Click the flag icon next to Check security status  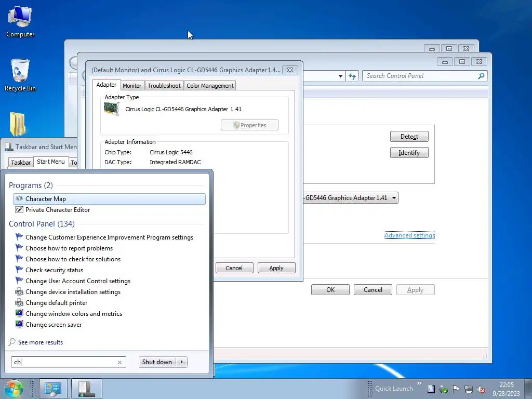click(19, 270)
